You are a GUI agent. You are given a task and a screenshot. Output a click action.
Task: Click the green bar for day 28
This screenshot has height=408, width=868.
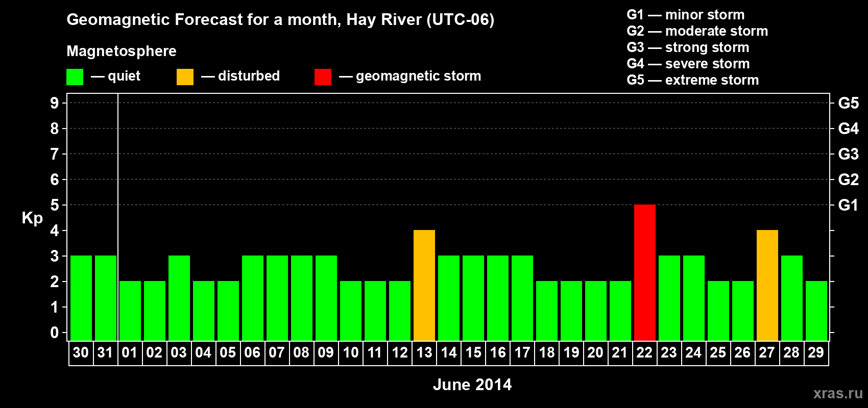[x=792, y=298]
